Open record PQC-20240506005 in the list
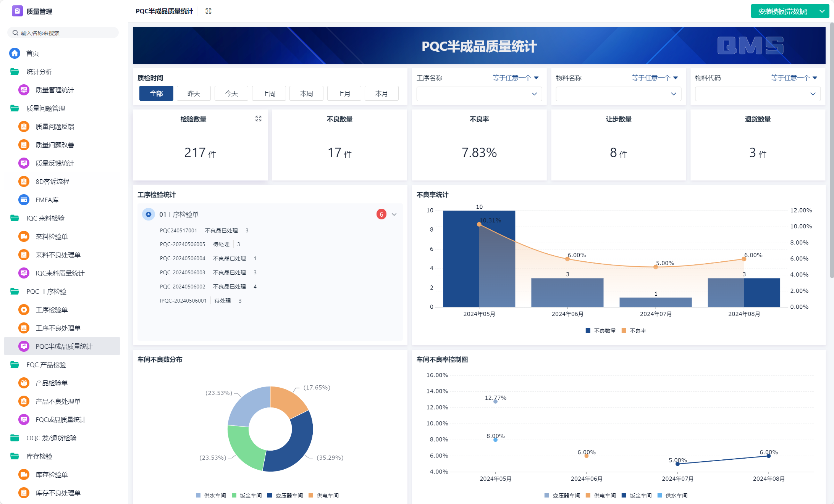Screen dimensions: 834x504 pyautogui.click(x=183, y=244)
